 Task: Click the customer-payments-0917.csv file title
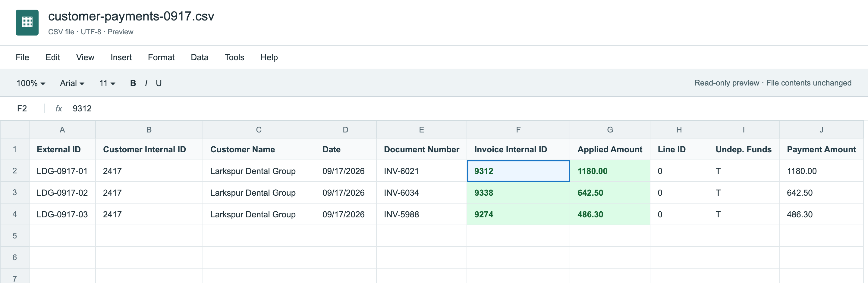(131, 16)
